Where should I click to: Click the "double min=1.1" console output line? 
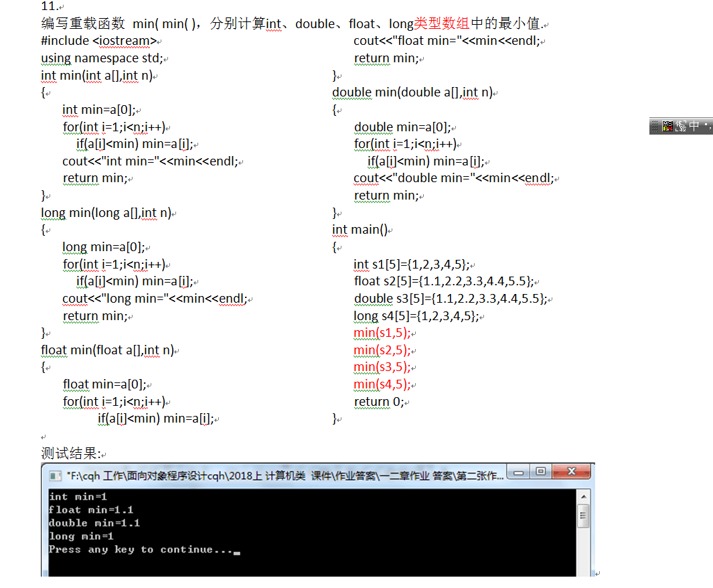(94, 523)
